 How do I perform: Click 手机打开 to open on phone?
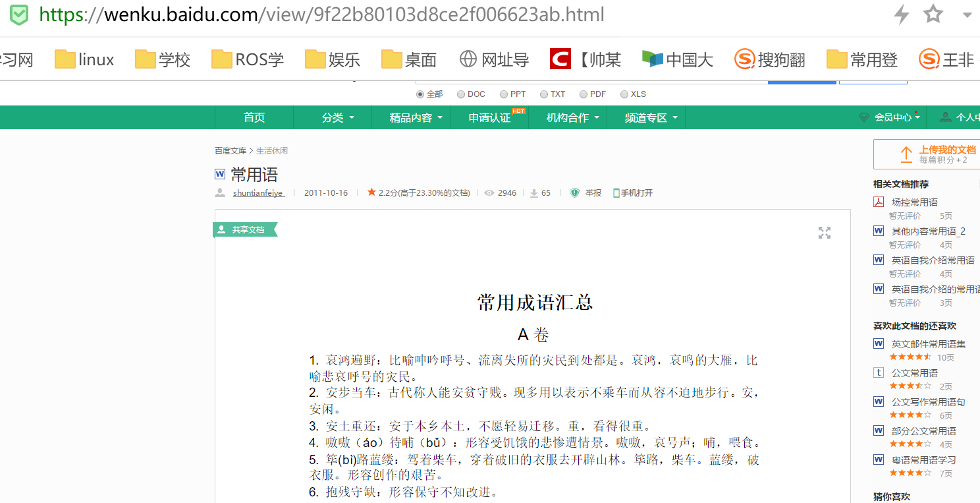tap(633, 193)
